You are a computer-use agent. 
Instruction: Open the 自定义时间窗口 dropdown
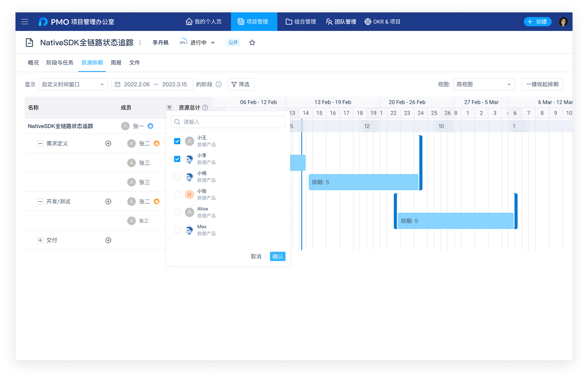tap(73, 84)
